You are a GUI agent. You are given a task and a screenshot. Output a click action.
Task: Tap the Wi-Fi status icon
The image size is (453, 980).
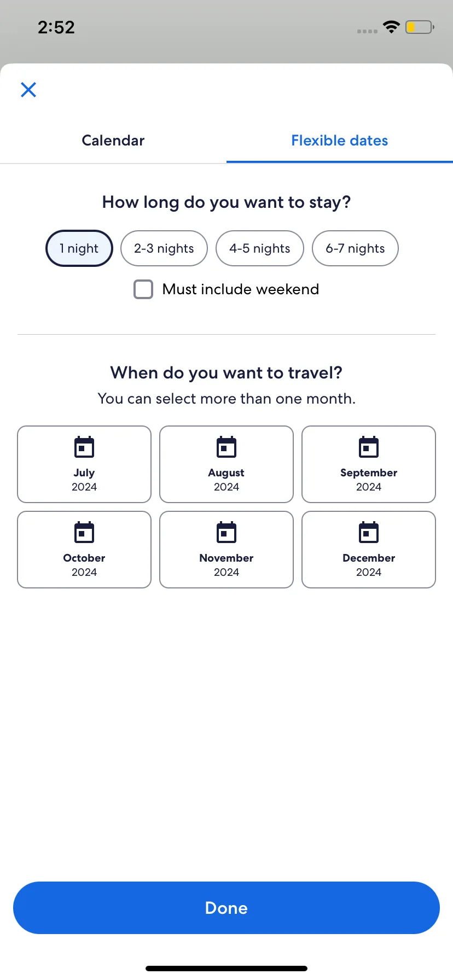point(391,27)
